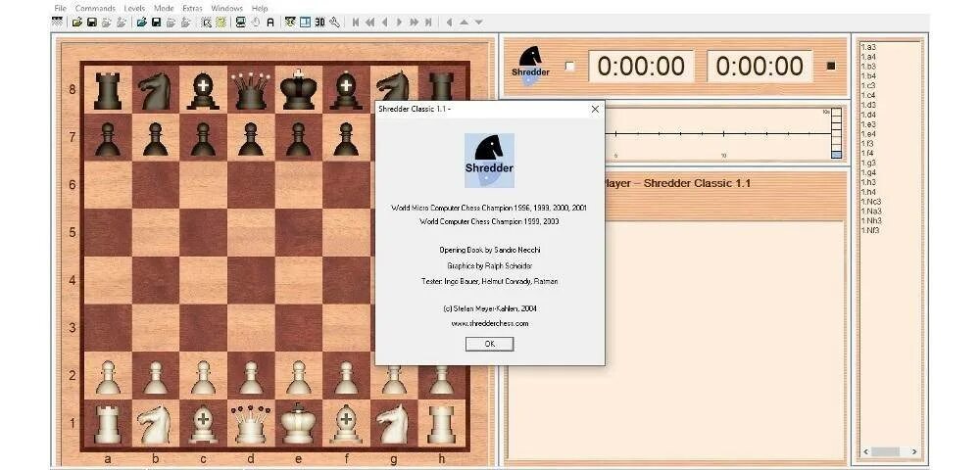Step forward one move arrow
The width and height of the screenshot is (980, 470).
point(400,23)
